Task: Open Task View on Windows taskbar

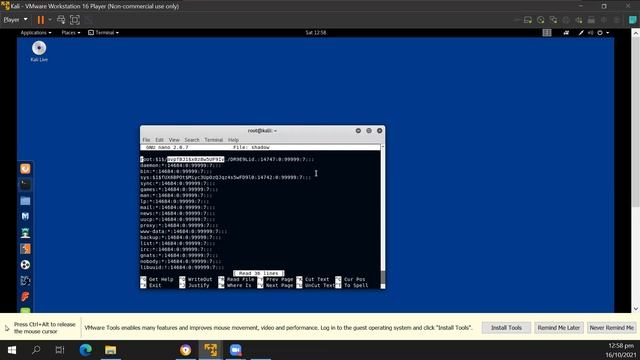Action: (60, 350)
